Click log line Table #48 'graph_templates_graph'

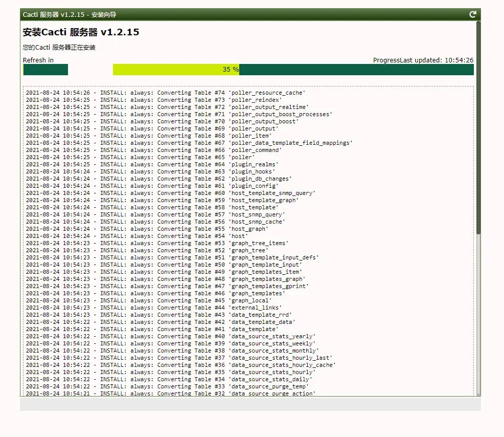point(166,279)
